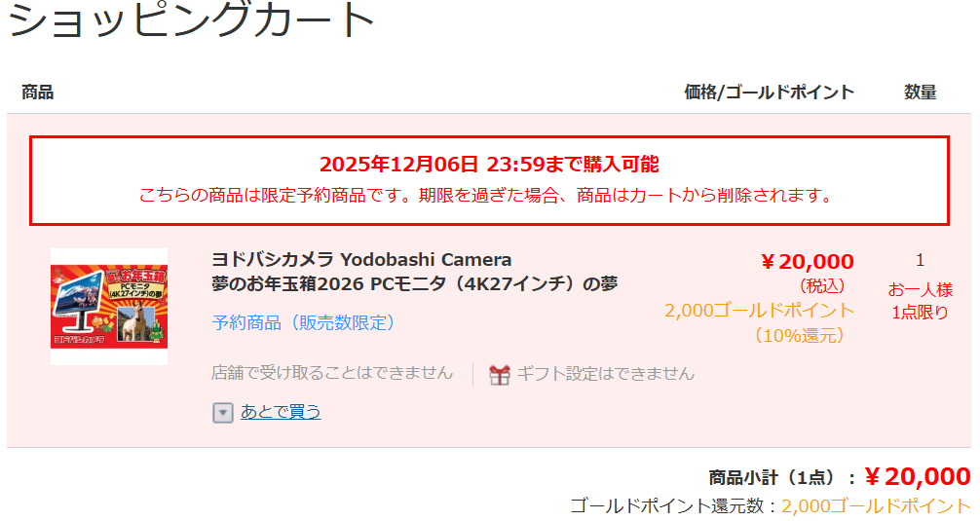Viewport: 980px width, 521px height.
Task: Click the quantity value 1
Action: (x=920, y=260)
